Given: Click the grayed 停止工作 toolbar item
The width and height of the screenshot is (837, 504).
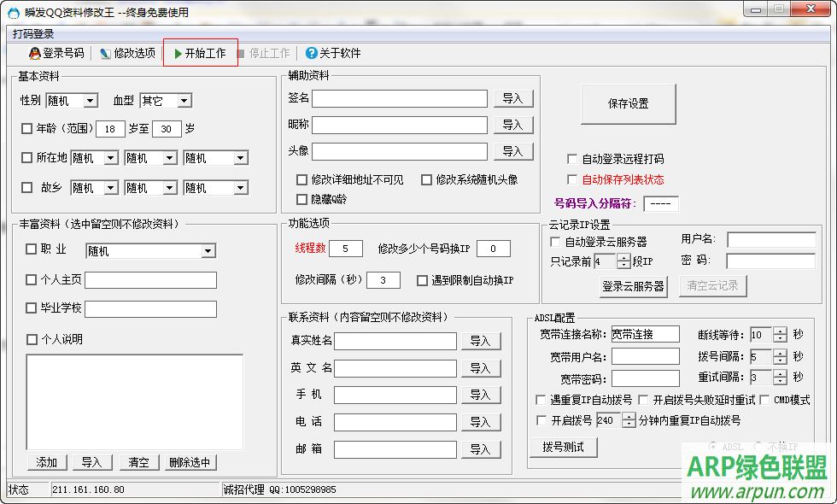Looking at the screenshot, I should (264, 53).
